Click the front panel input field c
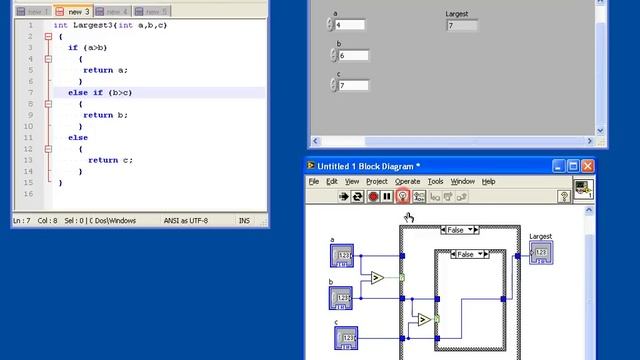 click(x=353, y=85)
